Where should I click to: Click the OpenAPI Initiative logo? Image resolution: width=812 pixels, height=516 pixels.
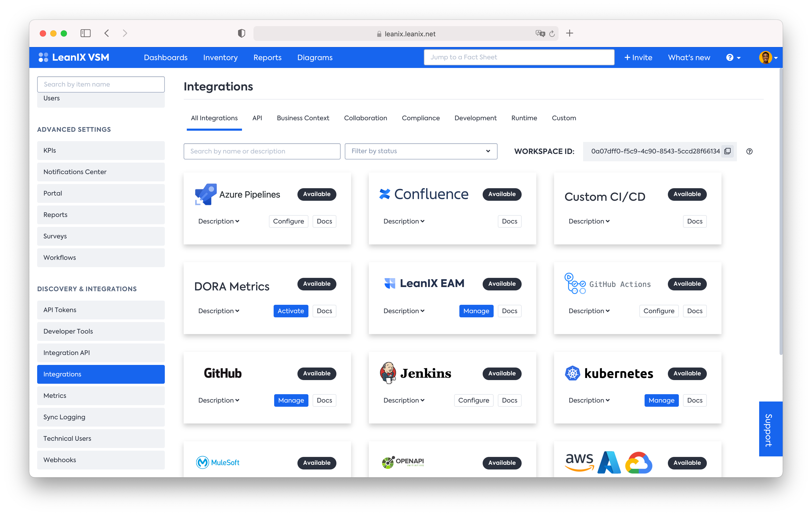pos(403,463)
